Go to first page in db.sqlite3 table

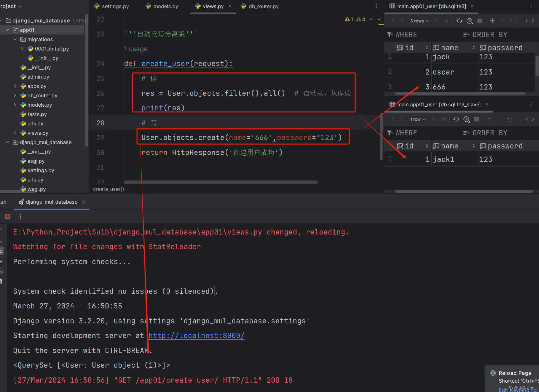[392, 21]
